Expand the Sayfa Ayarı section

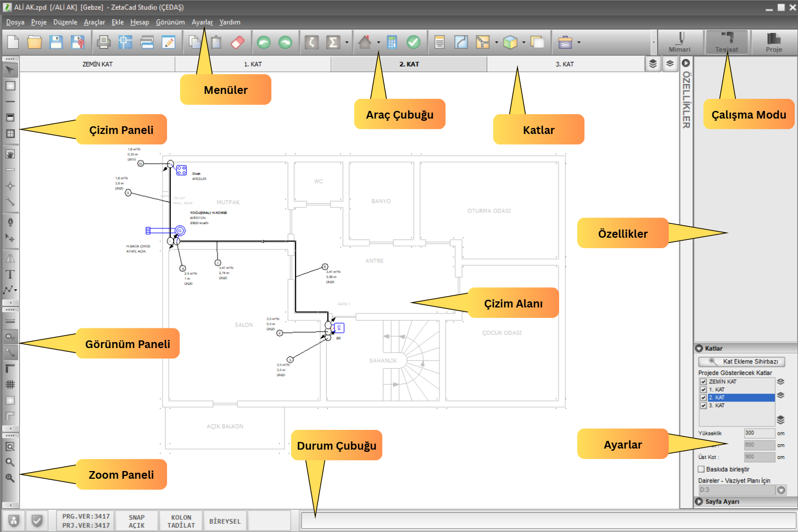pos(699,502)
